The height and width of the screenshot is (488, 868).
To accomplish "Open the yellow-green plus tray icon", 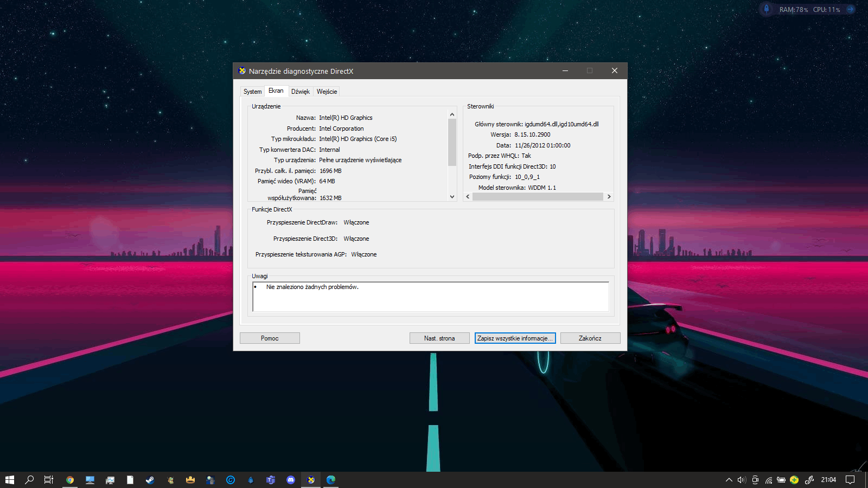I will click(794, 480).
